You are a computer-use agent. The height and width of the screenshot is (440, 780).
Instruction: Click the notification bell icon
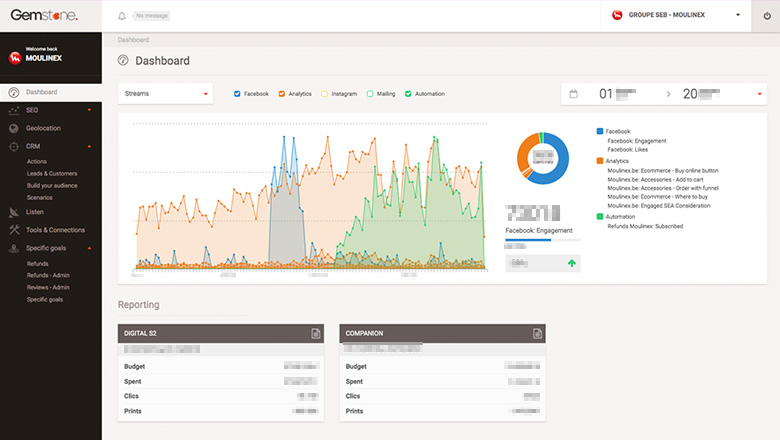[122, 16]
